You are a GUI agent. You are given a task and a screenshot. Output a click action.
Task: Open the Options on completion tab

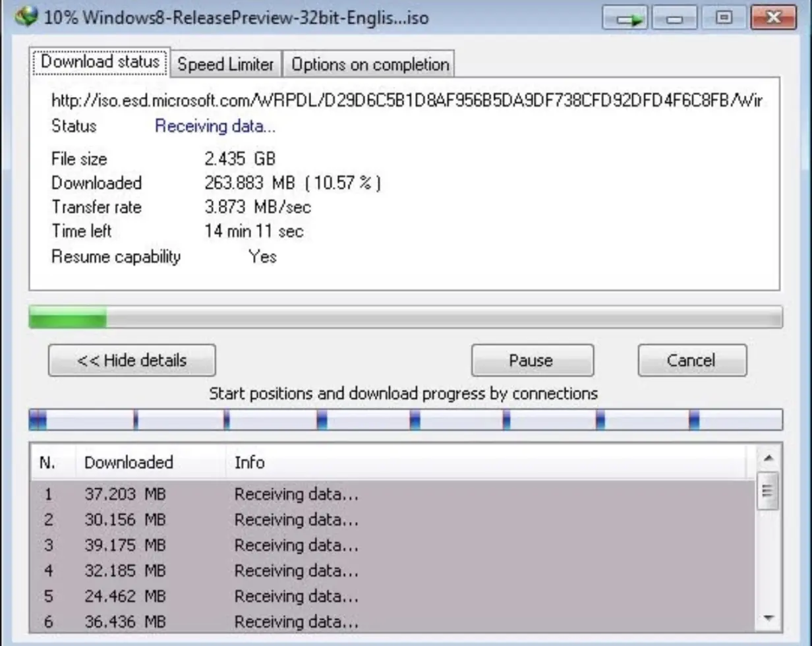pyautogui.click(x=370, y=64)
